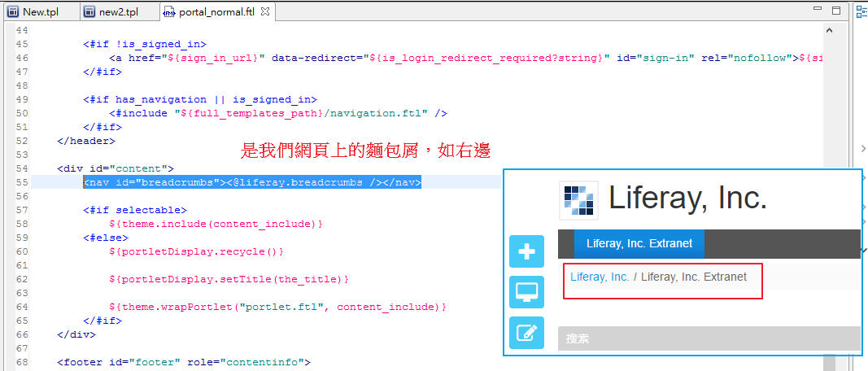Viewport: 868px width, 371px height.
Task: Select the portal_normal.ftl editor tab
Action: tap(216, 11)
